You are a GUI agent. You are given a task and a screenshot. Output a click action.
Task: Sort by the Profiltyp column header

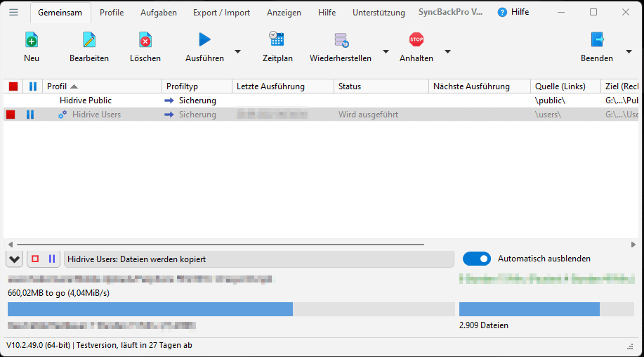click(197, 86)
